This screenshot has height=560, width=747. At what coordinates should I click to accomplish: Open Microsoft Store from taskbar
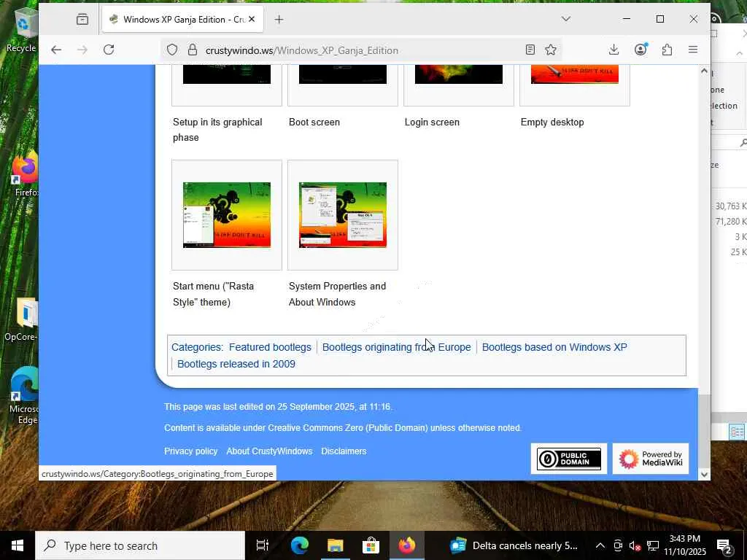(371, 545)
